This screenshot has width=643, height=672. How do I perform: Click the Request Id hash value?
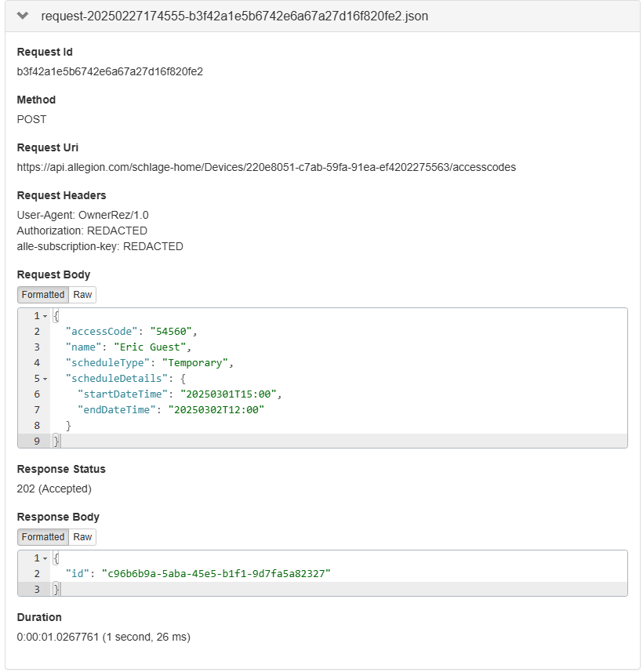[x=110, y=71]
